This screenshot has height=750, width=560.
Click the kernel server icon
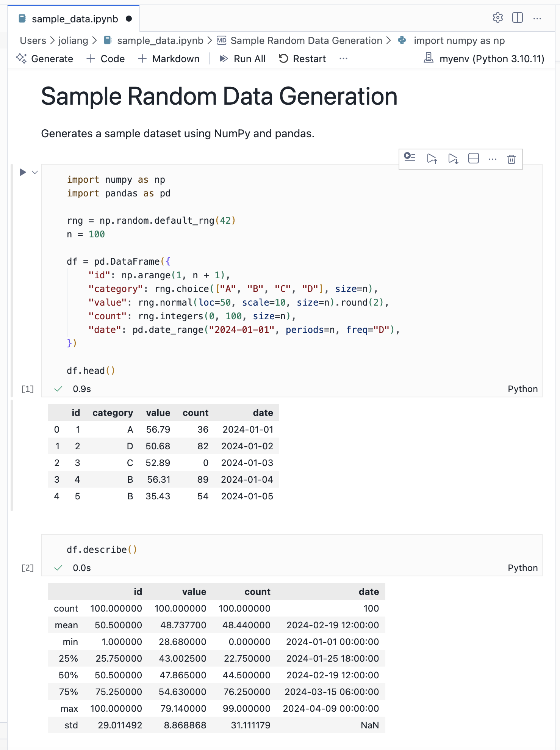point(429,58)
